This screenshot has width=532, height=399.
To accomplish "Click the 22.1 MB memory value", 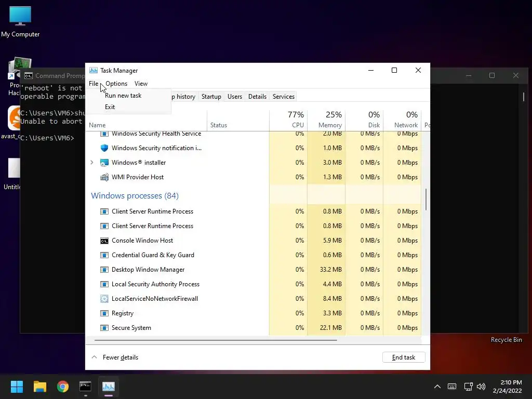I will [x=331, y=328].
